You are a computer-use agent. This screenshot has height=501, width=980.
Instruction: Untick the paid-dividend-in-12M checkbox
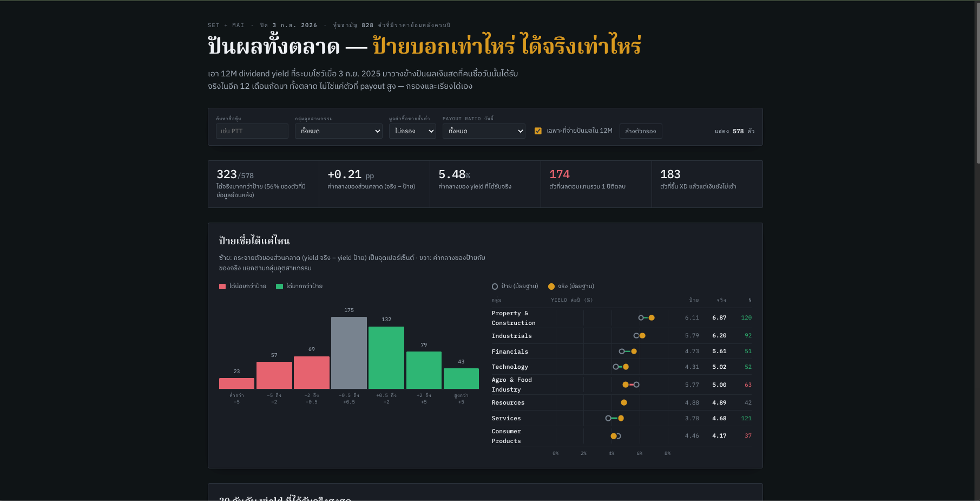click(x=538, y=131)
